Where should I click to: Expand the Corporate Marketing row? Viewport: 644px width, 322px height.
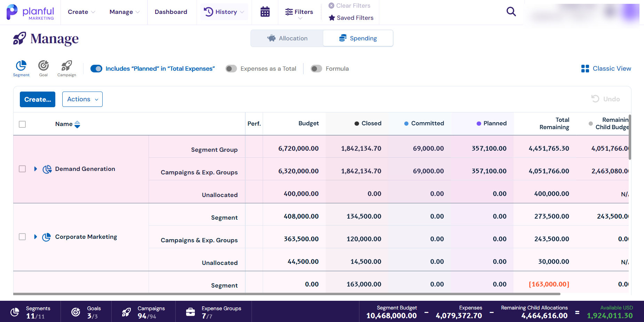35,237
